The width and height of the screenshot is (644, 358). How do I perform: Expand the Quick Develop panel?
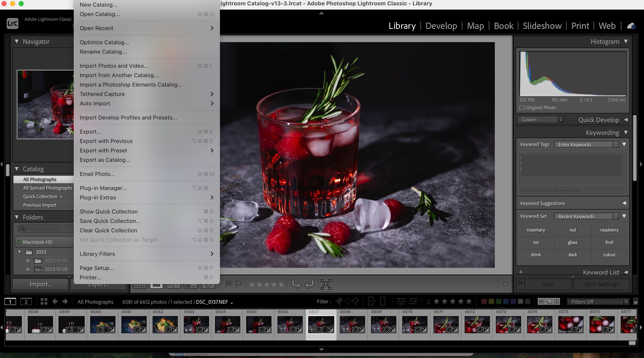click(626, 120)
